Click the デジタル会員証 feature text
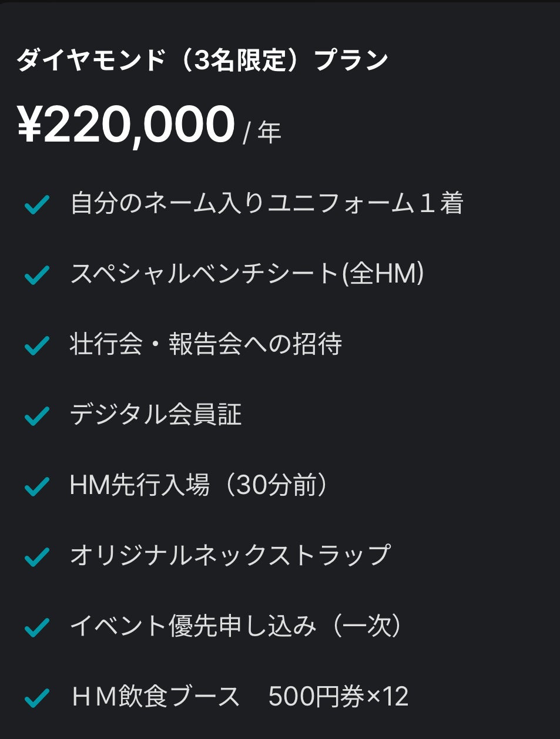 click(156, 415)
